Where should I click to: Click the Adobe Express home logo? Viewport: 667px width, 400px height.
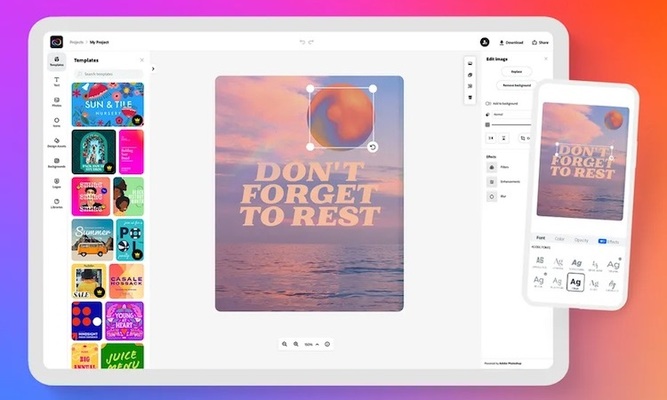pos(57,42)
